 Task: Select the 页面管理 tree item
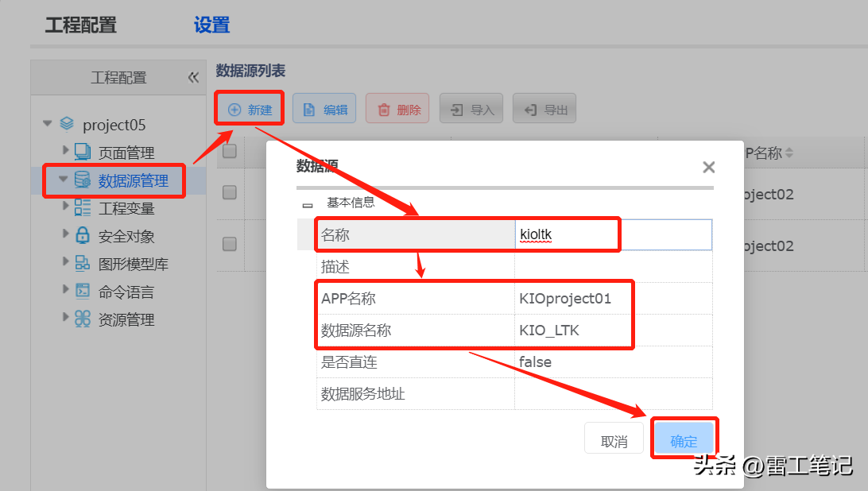(x=126, y=153)
